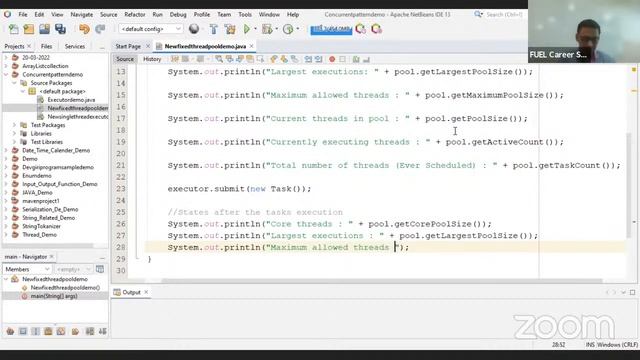
Task: Click the Open Project toolbar icon
Action: (44, 29)
